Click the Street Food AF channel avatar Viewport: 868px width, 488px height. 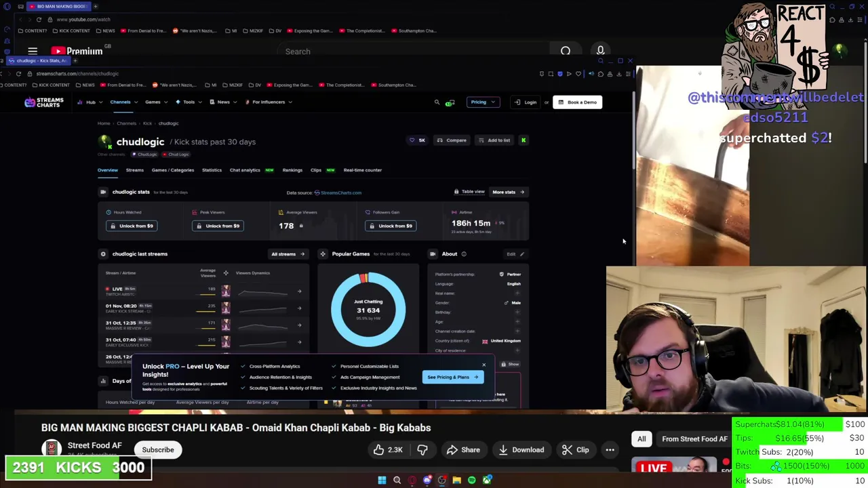(x=52, y=449)
